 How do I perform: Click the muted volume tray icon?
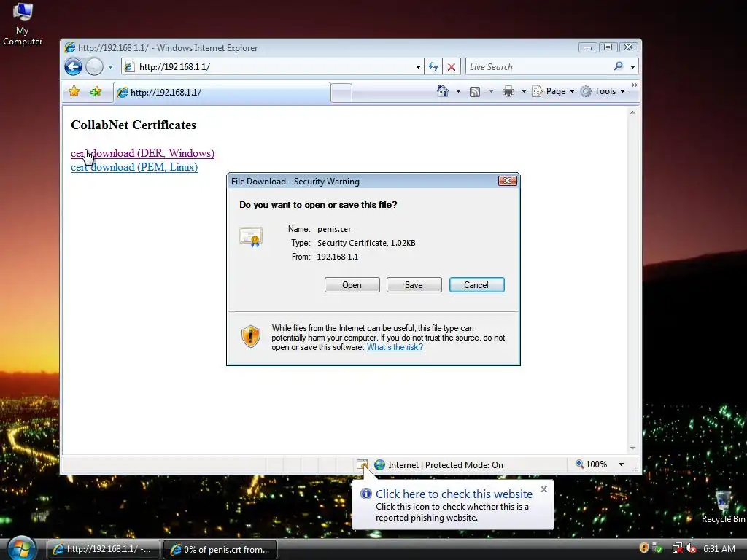pos(692,548)
